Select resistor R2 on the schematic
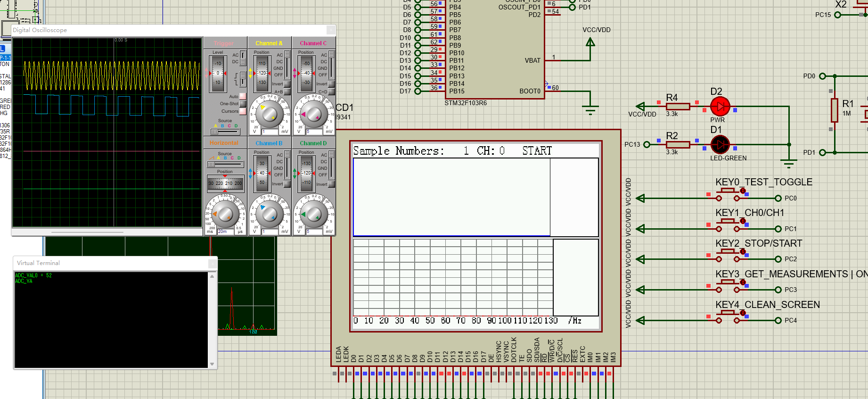868x399 pixels. 678,145
